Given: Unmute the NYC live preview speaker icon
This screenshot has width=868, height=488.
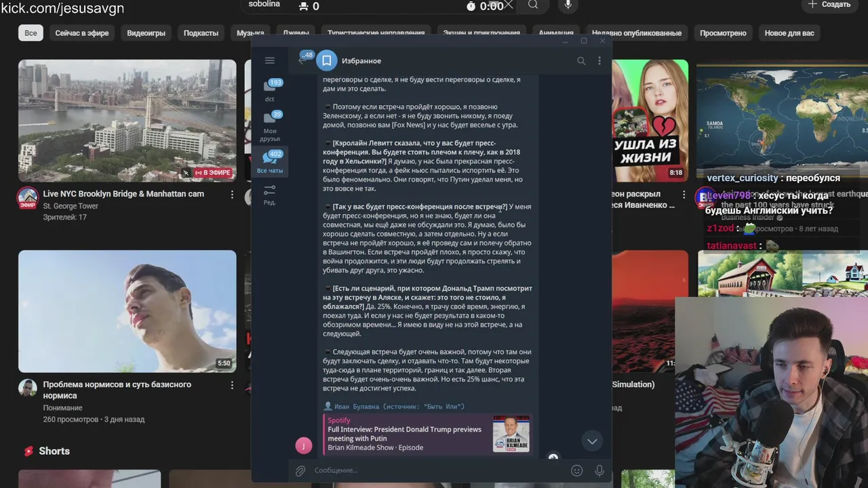Looking at the screenshot, I should (186, 173).
